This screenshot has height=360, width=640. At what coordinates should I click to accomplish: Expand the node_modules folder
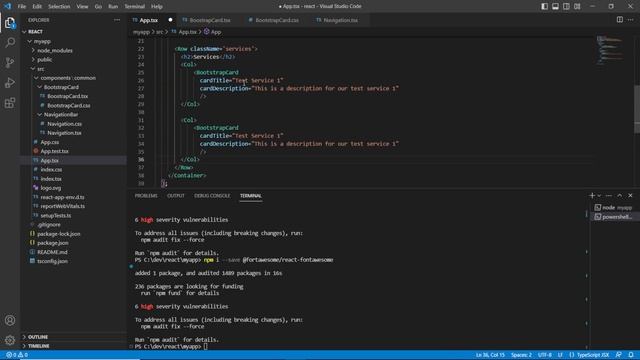point(73,51)
